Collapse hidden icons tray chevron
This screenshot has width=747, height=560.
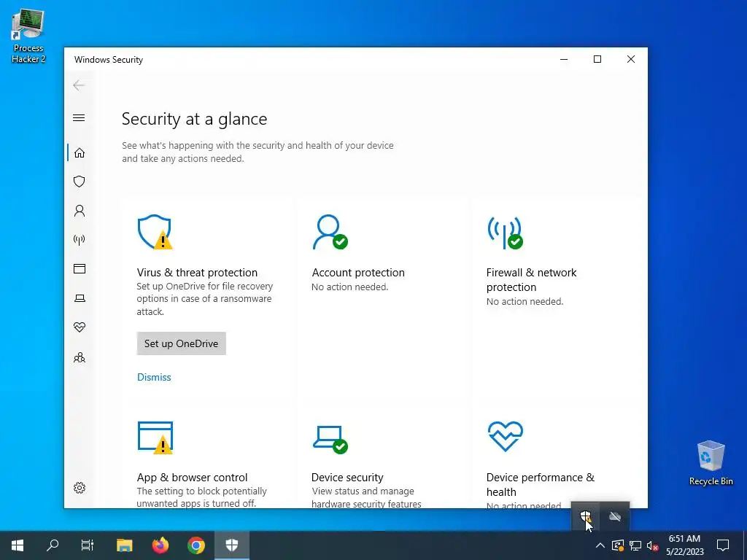coord(600,545)
